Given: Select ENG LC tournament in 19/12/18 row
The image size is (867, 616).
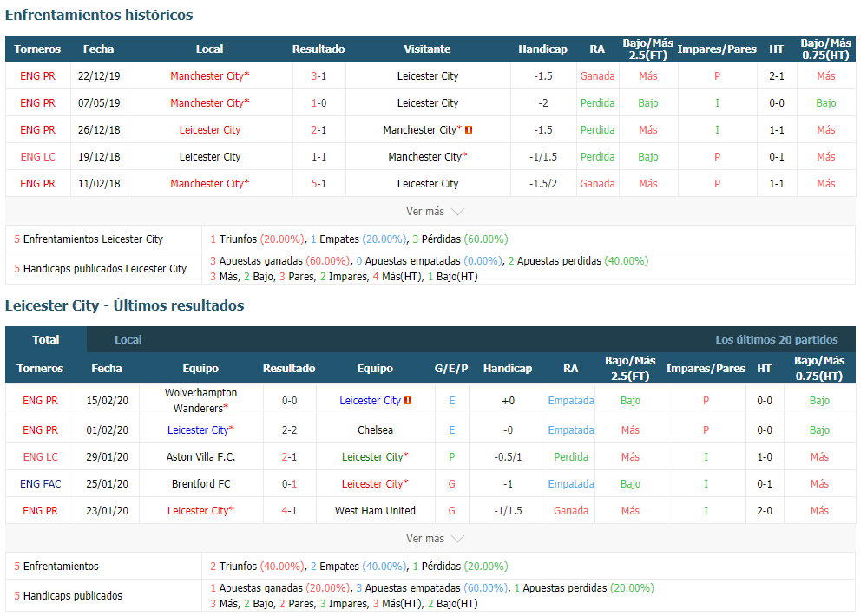Looking at the screenshot, I should (x=37, y=157).
